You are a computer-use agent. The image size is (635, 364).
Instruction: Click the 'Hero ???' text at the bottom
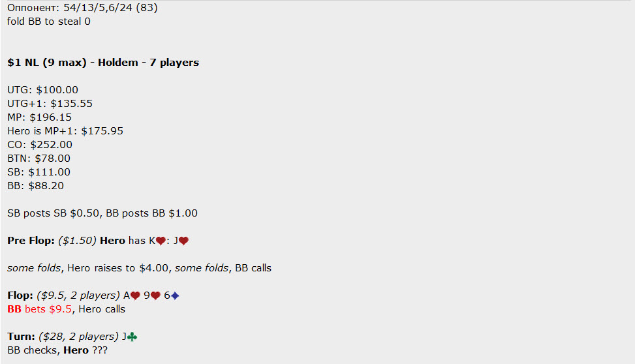pyautogui.click(x=85, y=350)
